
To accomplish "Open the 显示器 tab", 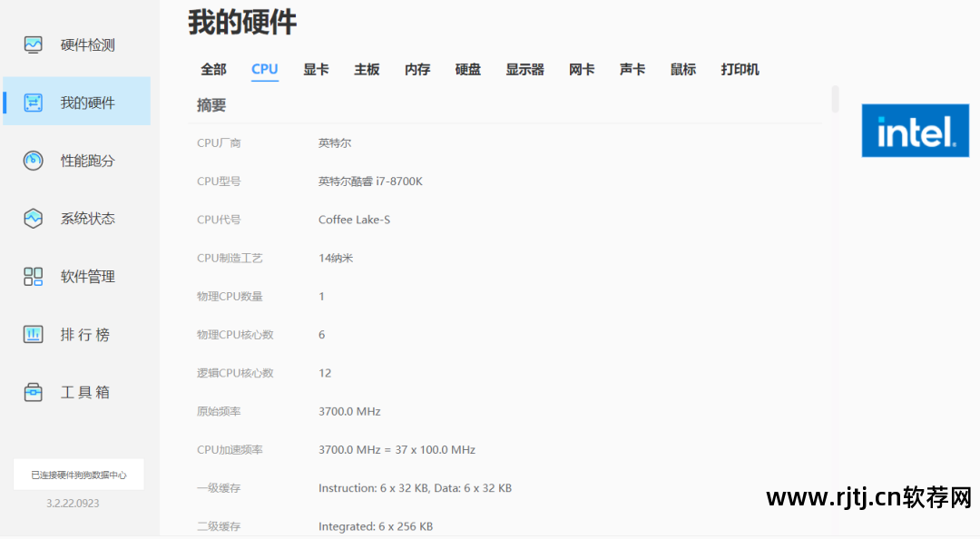I will click(524, 70).
